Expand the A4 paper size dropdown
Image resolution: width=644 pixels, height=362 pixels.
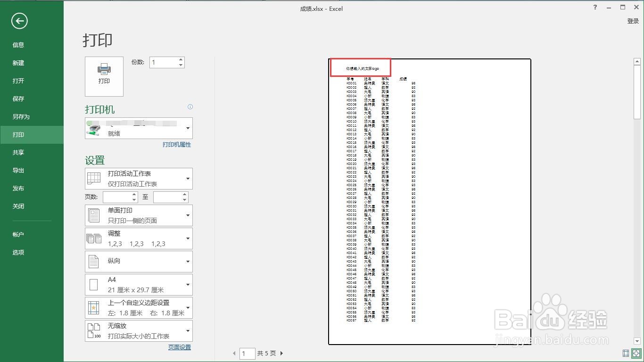pos(139,285)
